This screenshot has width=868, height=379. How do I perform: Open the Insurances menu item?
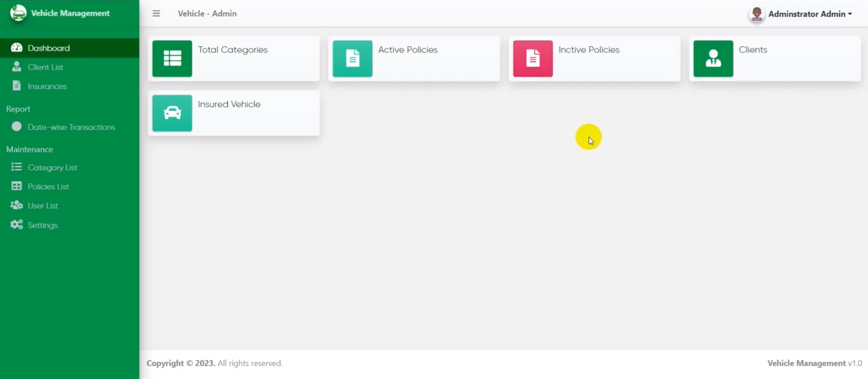pyautogui.click(x=47, y=86)
